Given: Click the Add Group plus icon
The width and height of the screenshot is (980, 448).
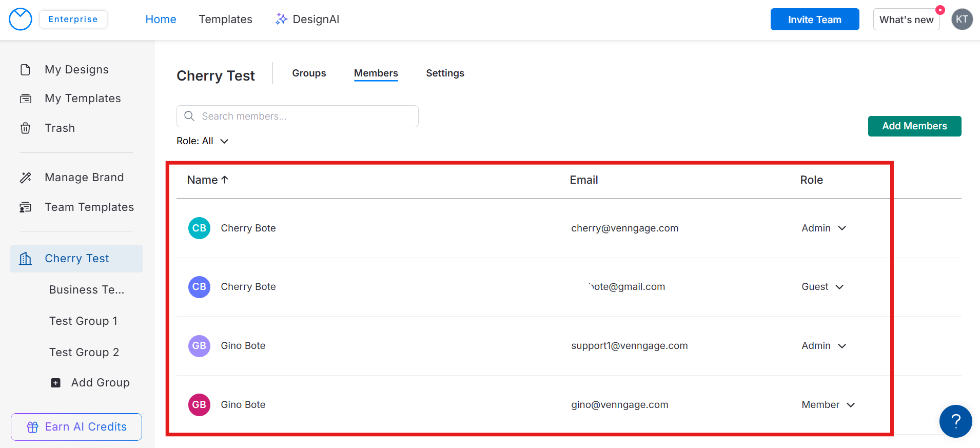Looking at the screenshot, I should click(x=56, y=383).
